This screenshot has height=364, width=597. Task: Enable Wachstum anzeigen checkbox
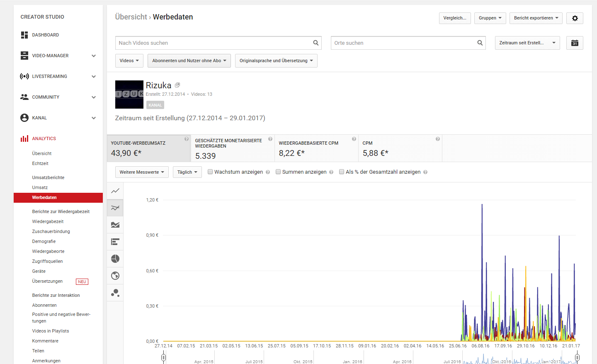[x=210, y=172]
